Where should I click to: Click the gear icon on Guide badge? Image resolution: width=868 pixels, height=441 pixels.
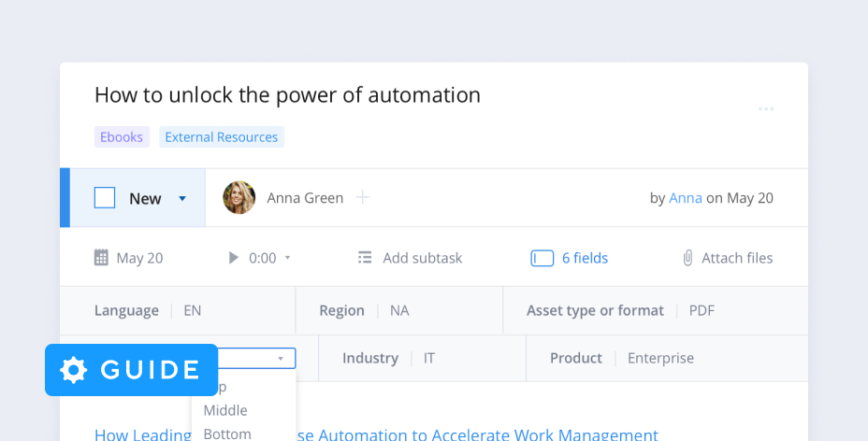click(x=74, y=370)
